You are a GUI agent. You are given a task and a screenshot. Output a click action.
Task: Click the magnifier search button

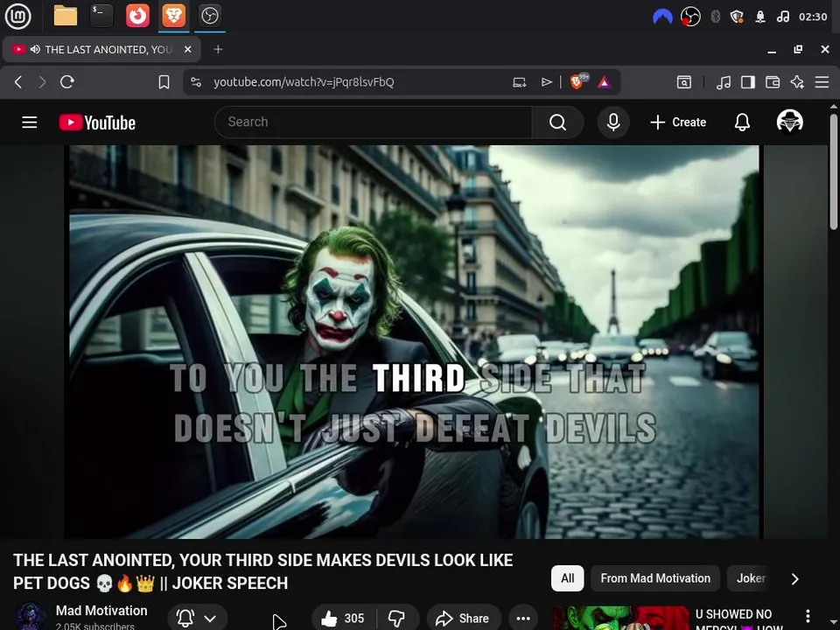coord(557,122)
